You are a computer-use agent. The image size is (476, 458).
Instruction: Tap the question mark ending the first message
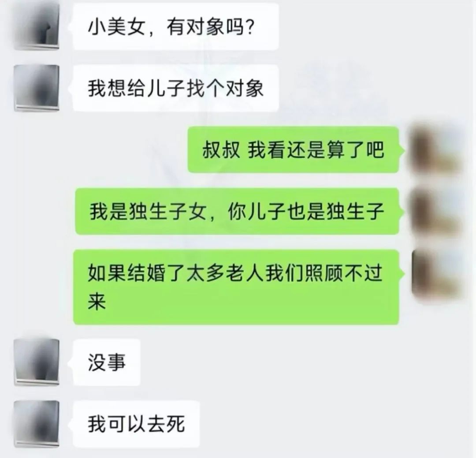pos(249,27)
